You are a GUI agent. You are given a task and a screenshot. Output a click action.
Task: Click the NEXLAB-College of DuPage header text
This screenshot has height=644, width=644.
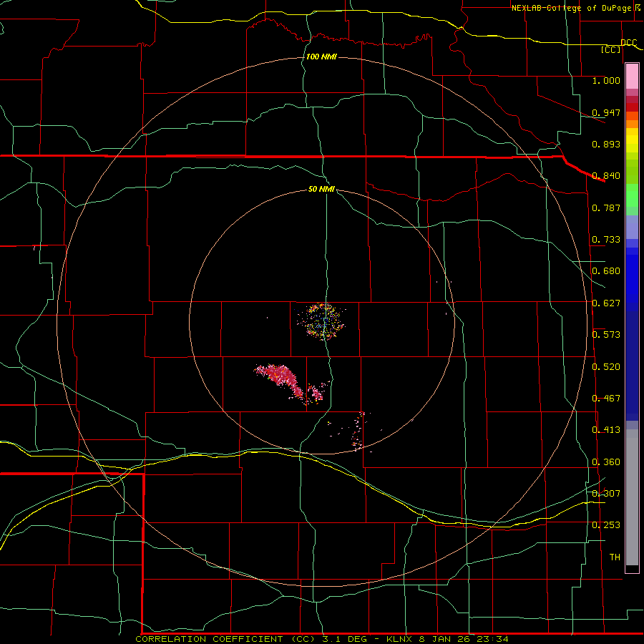pos(572,8)
